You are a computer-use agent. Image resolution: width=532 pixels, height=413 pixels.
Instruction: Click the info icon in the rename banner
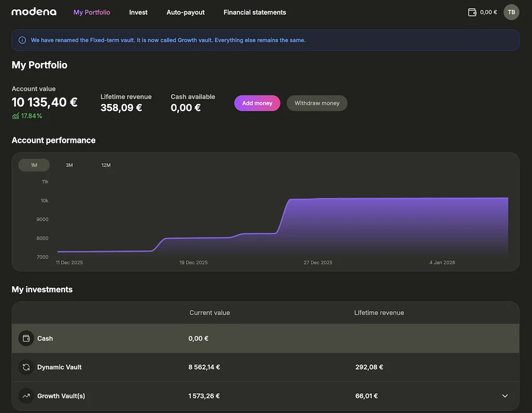click(22, 40)
